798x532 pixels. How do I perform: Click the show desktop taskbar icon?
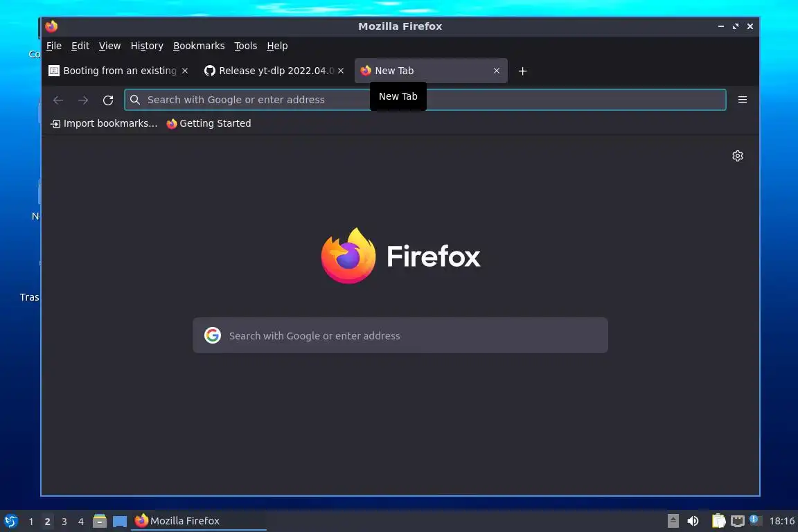[x=120, y=522]
